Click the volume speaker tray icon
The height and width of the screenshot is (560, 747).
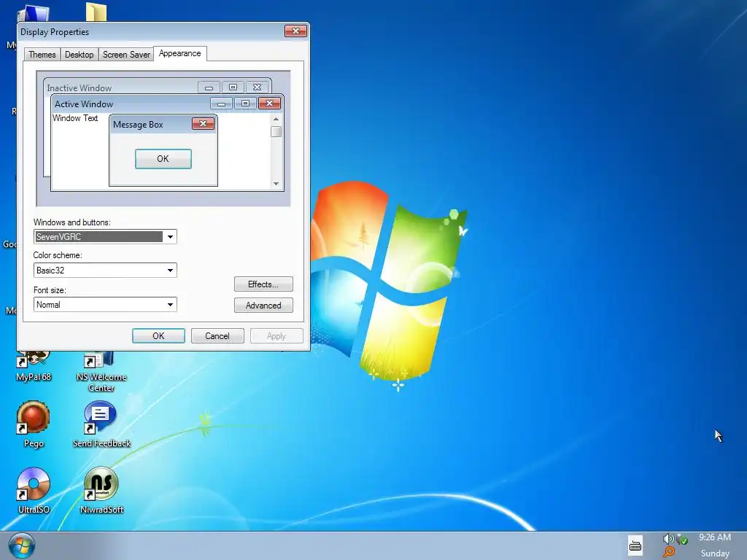coord(668,539)
